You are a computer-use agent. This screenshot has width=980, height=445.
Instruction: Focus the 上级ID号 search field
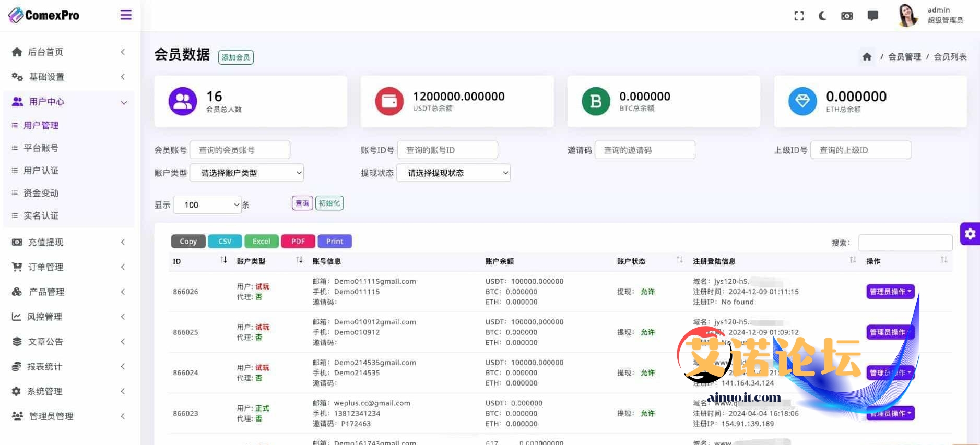click(x=860, y=150)
